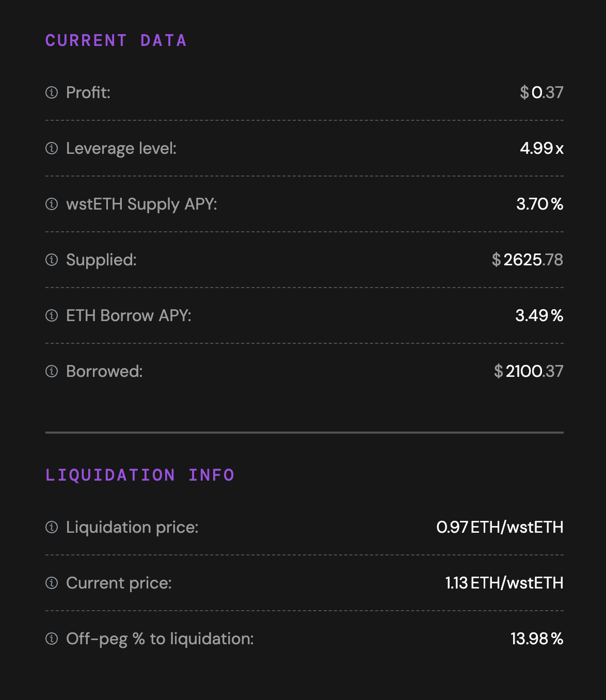The image size is (606, 700).
Task: Click the Liquidation price info icon
Action: tap(52, 527)
